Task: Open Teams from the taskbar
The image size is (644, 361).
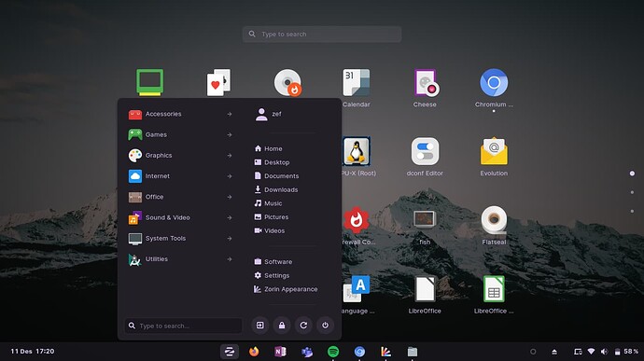Action: point(307,352)
